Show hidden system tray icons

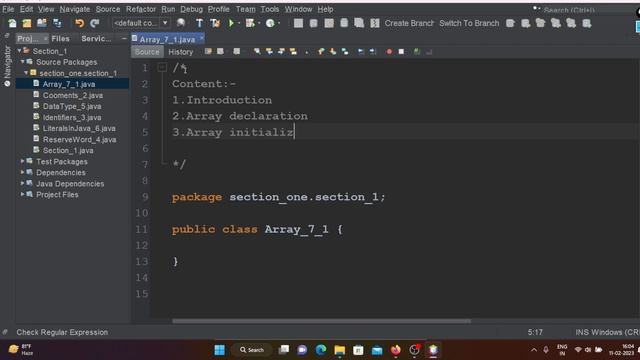(534, 350)
